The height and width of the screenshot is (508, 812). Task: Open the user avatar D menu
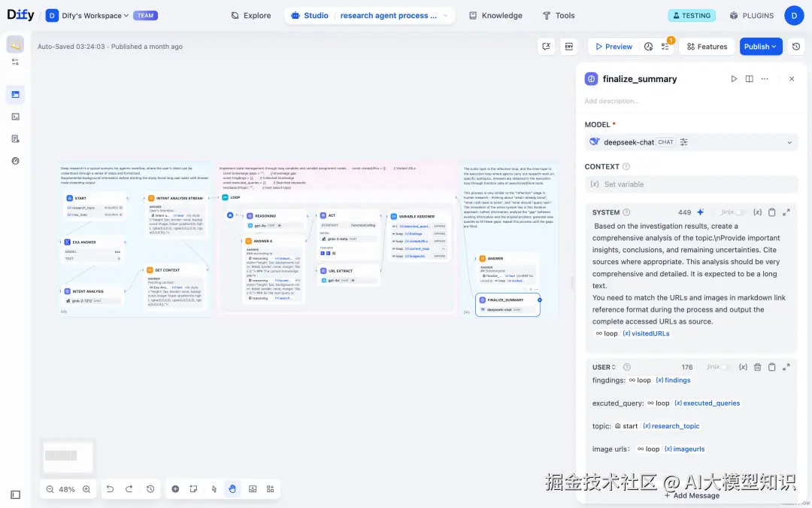tap(794, 16)
